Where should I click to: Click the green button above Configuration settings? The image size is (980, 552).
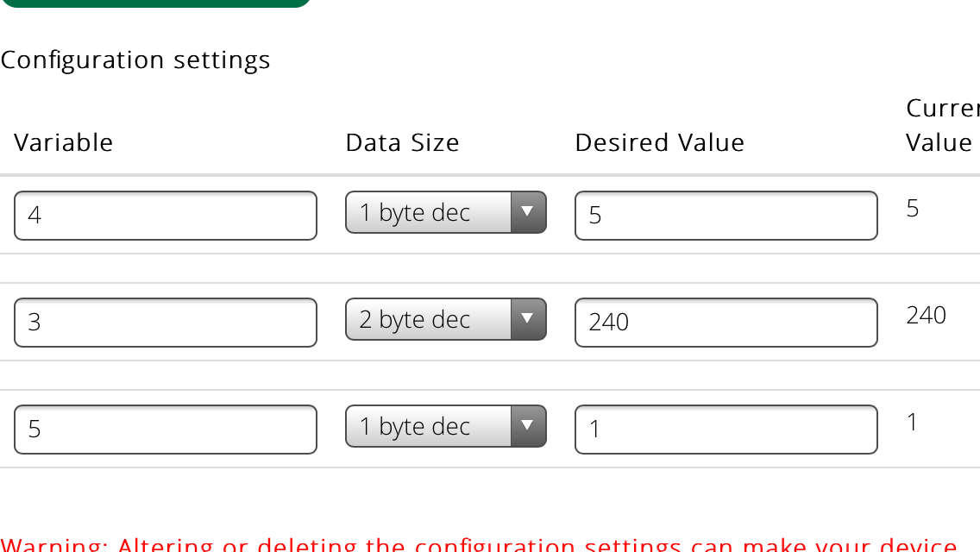point(155,3)
